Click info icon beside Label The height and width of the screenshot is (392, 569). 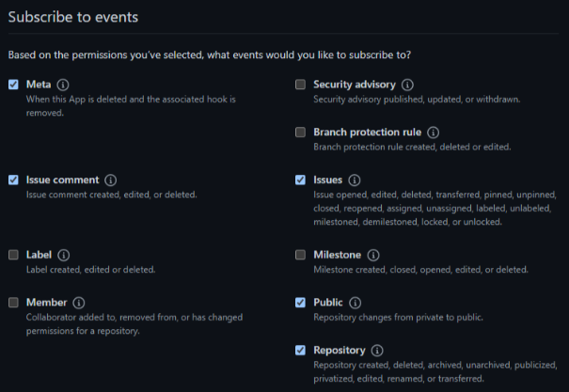click(63, 255)
